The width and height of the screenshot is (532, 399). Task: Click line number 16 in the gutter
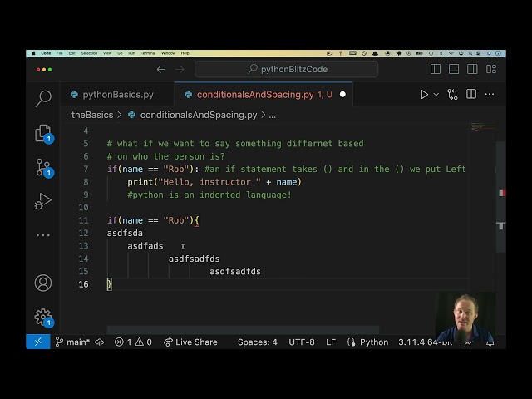83,284
